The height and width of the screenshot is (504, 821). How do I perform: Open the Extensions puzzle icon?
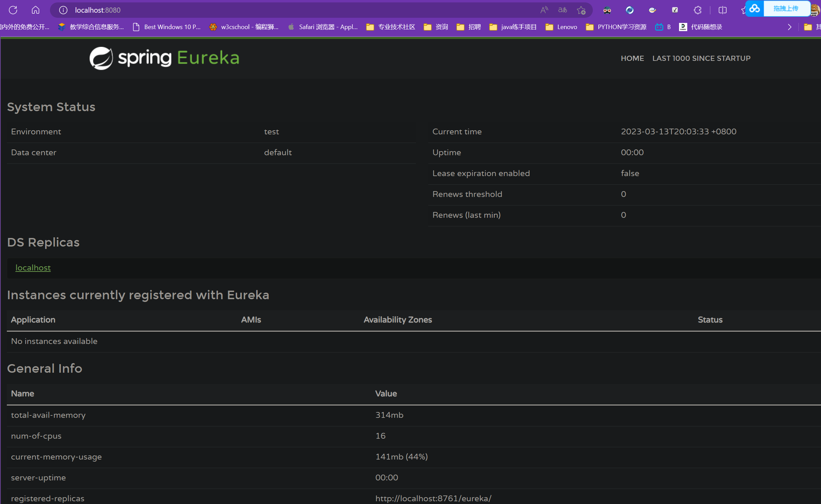[x=698, y=10]
